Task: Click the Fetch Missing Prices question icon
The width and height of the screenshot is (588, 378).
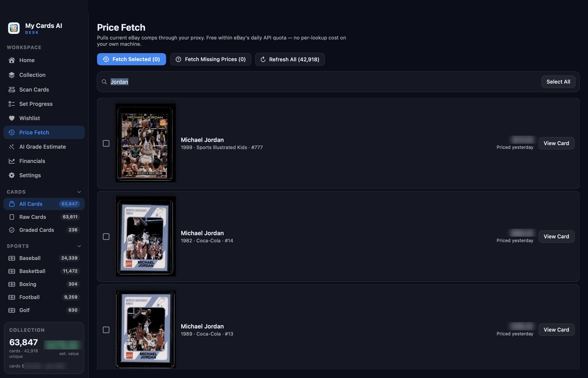Action: [x=179, y=60]
